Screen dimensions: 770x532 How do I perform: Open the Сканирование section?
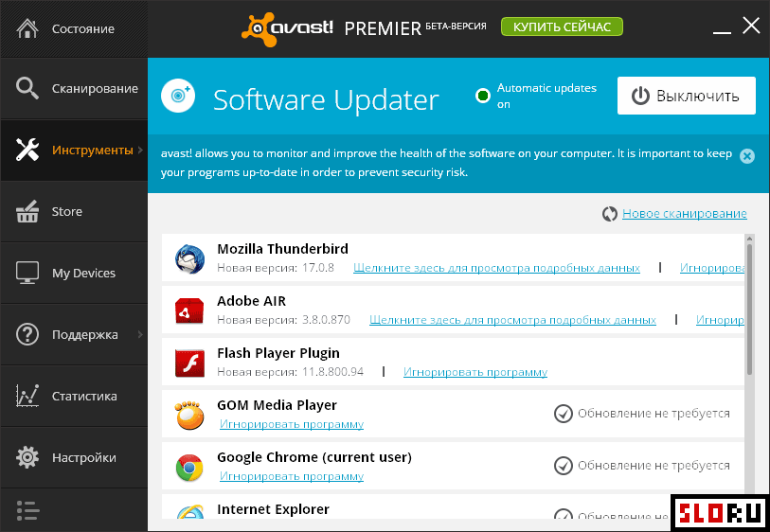pos(74,88)
